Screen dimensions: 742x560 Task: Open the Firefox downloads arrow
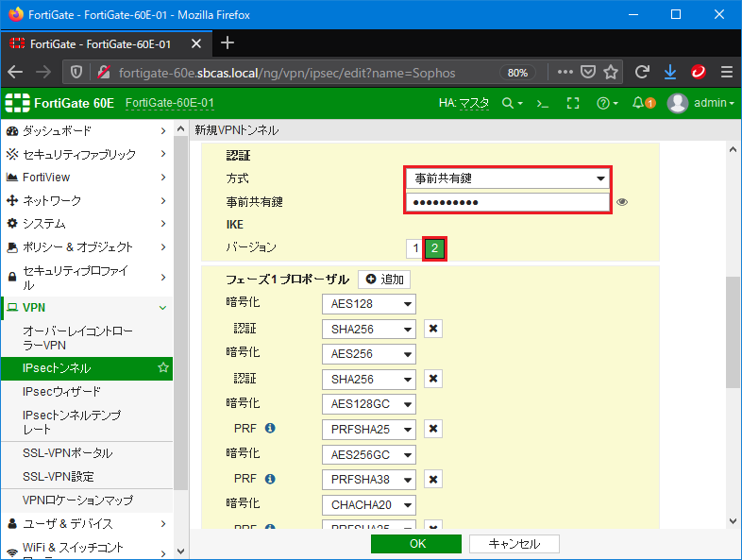[x=670, y=72]
